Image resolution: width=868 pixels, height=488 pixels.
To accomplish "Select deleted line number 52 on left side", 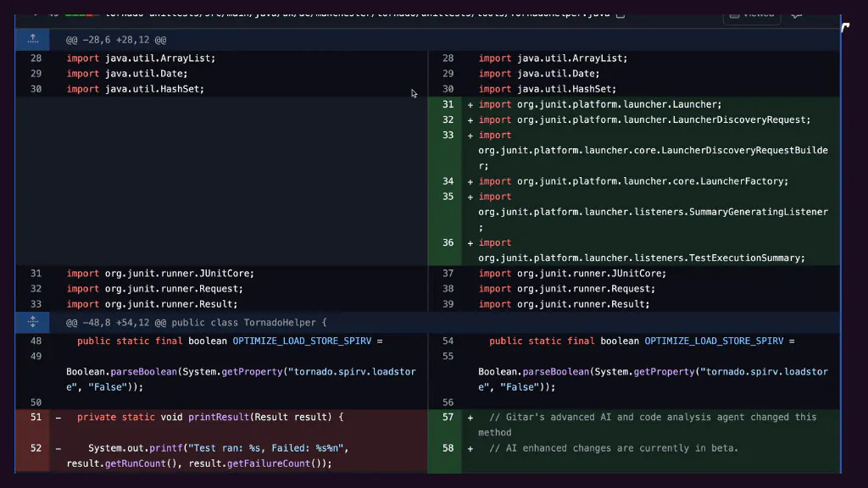I will click(36, 447).
